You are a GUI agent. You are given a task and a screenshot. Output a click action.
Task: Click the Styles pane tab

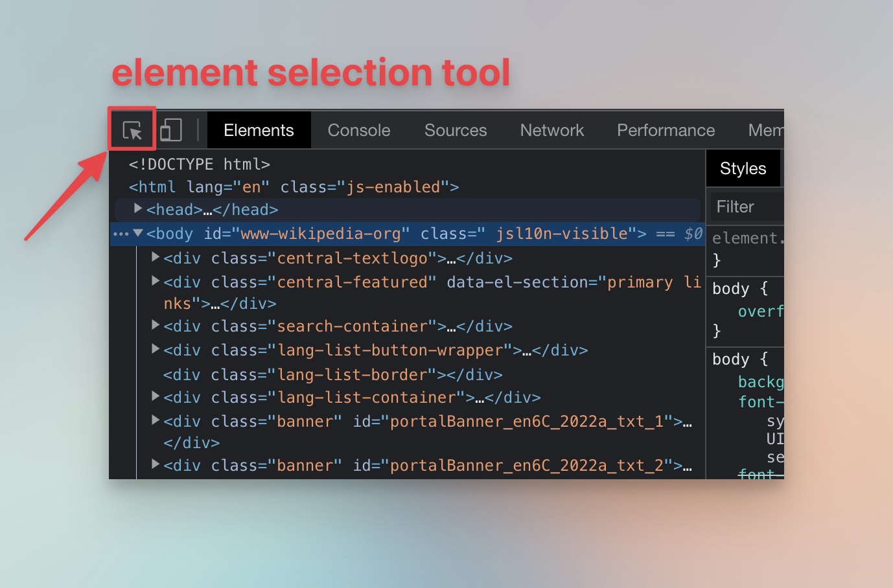coord(743,168)
